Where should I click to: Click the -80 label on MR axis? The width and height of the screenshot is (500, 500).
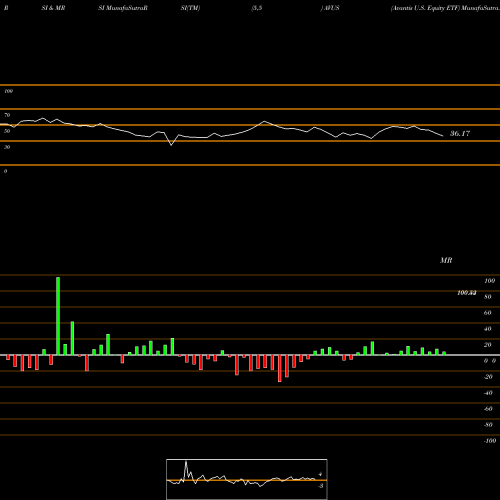[488, 425]
